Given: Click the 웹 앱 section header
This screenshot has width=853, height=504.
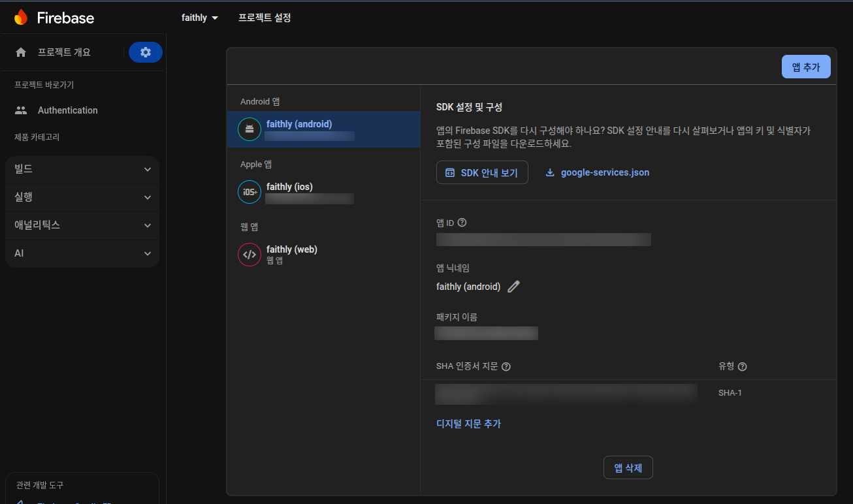Looking at the screenshot, I should [249, 227].
